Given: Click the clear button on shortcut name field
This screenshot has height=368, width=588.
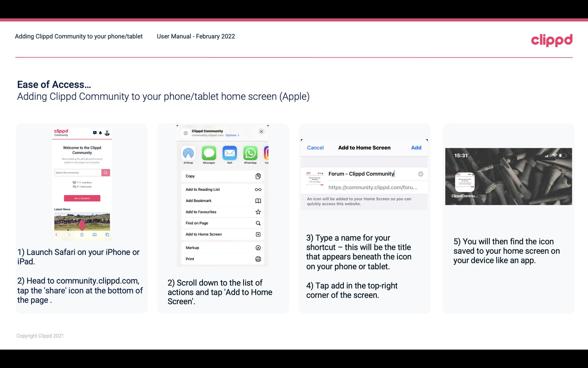Looking at the screenshot, I should tap(420, 173).
